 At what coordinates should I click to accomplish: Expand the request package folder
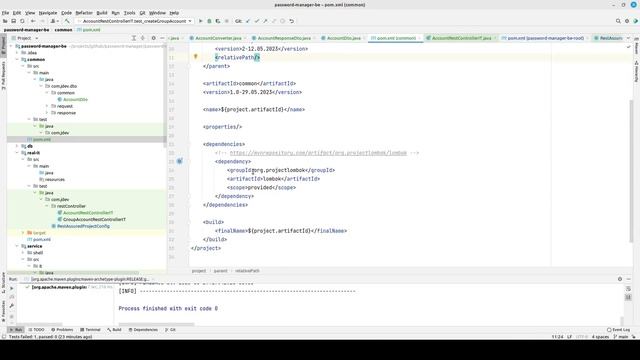(x=47, y=106)
